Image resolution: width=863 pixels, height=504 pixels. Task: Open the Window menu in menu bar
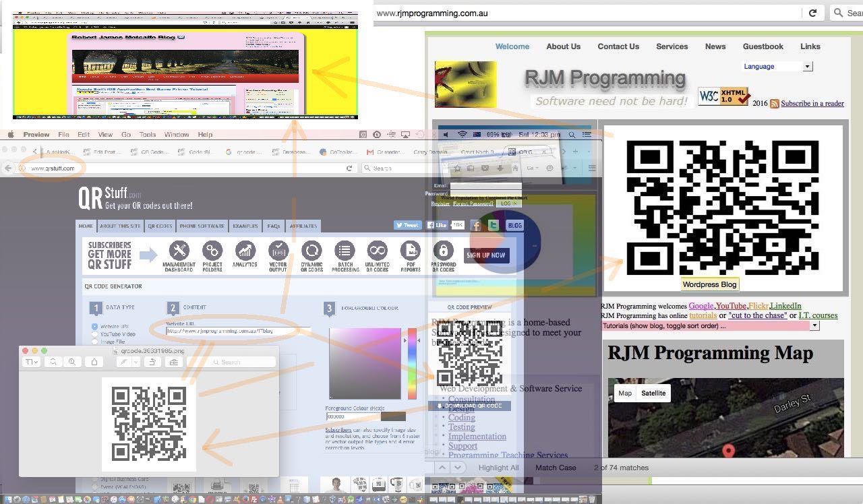click(x=177, y=135)
